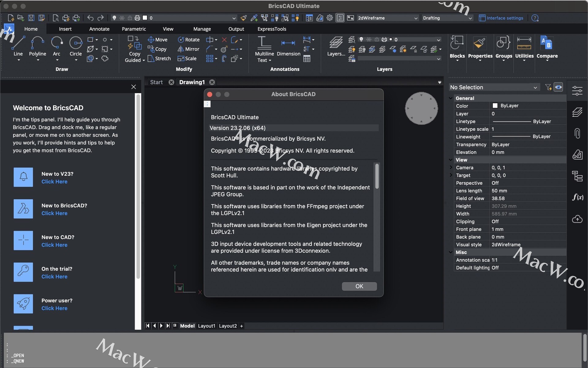
Task: Click the Print icon in quick toolbar
Action: coord(76,18)
